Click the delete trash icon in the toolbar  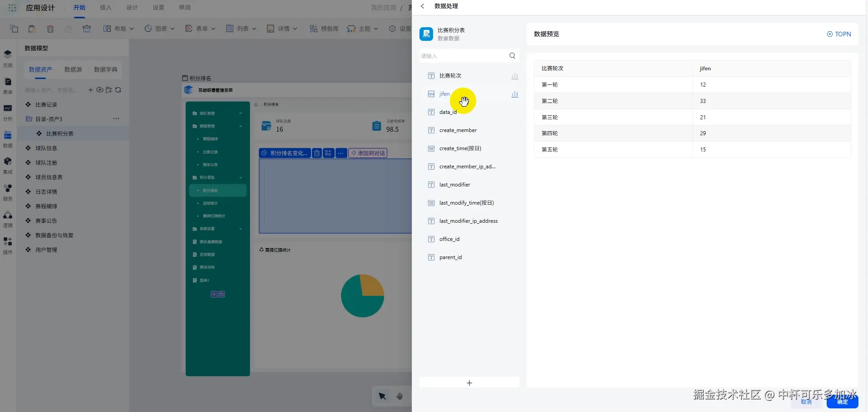pos(50,29)
